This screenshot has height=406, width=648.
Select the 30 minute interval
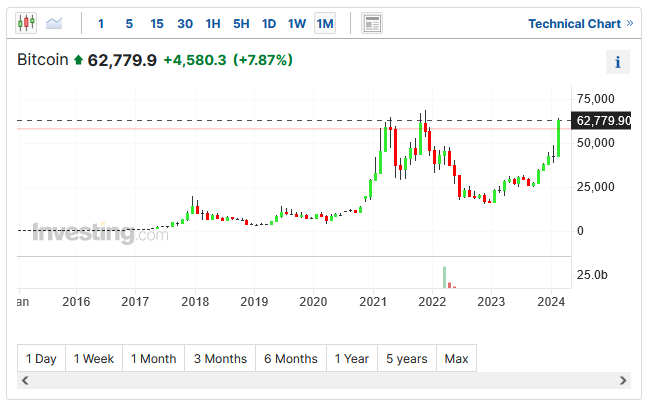click(x=185, y=24)
